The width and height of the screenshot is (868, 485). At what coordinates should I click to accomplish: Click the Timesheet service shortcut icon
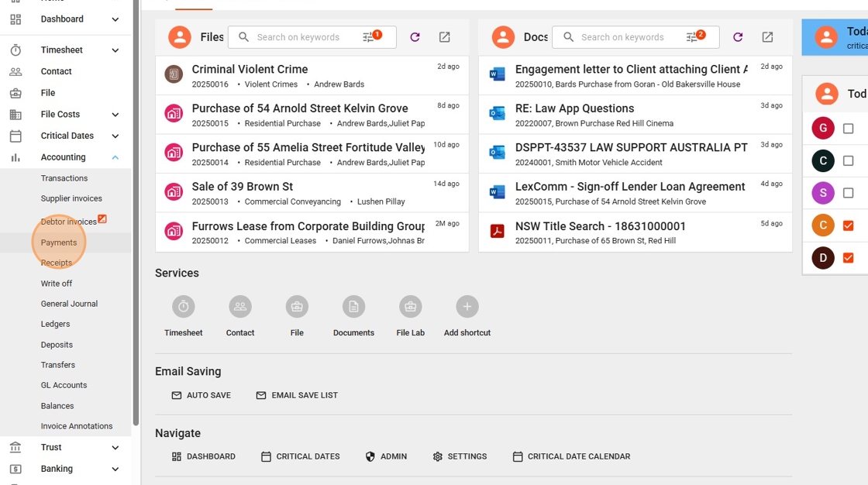pos(183,307)
